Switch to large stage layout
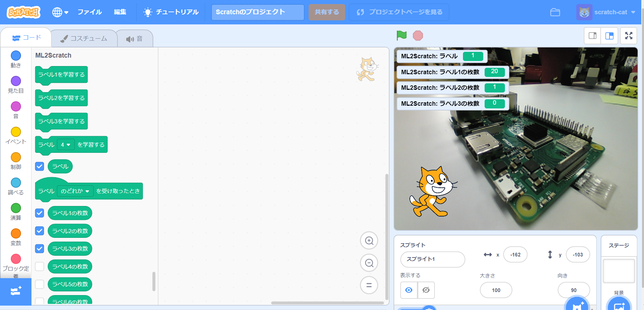 [609, 36]
